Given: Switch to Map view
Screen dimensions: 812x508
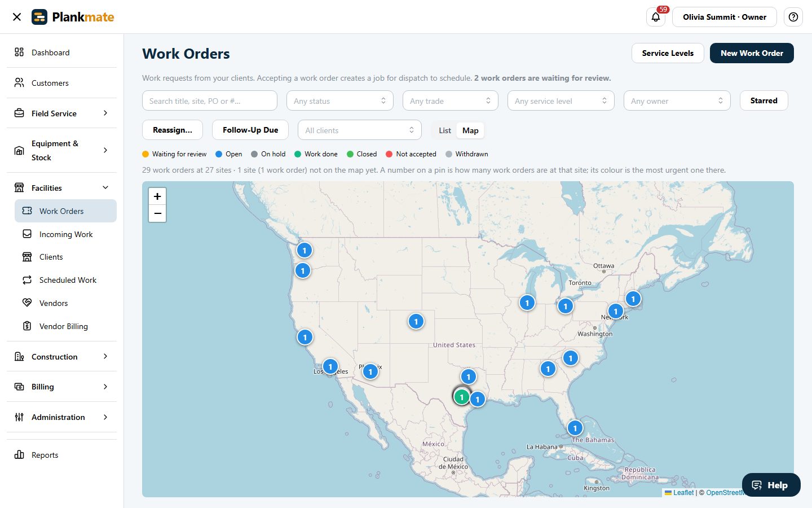Looking at the screenshot, I should pos(470,130).
